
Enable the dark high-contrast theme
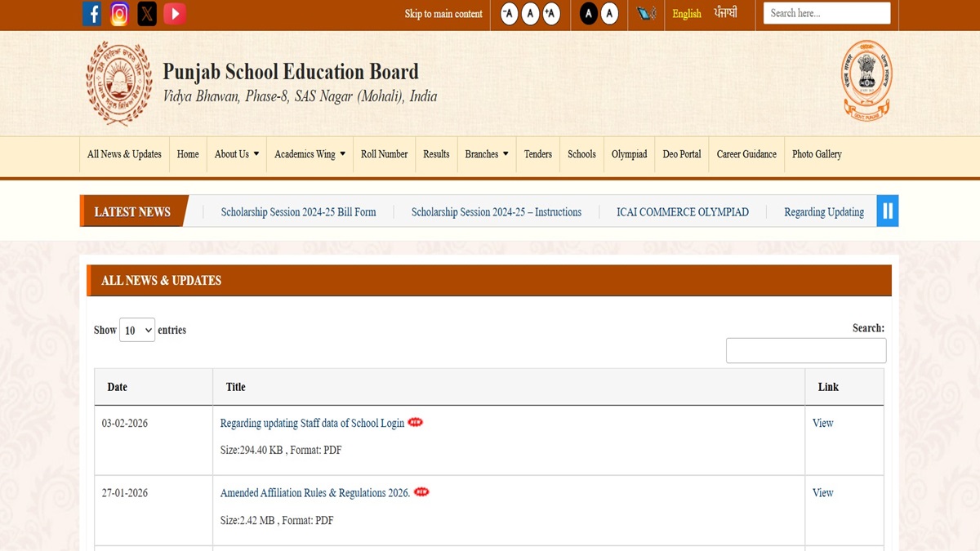589,14
